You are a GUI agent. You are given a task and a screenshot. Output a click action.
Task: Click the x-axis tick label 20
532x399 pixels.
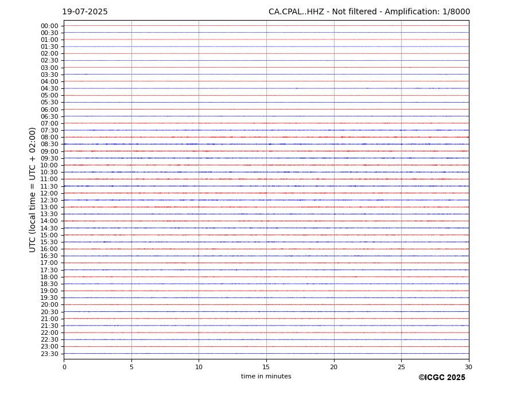(x=334, y=367)
